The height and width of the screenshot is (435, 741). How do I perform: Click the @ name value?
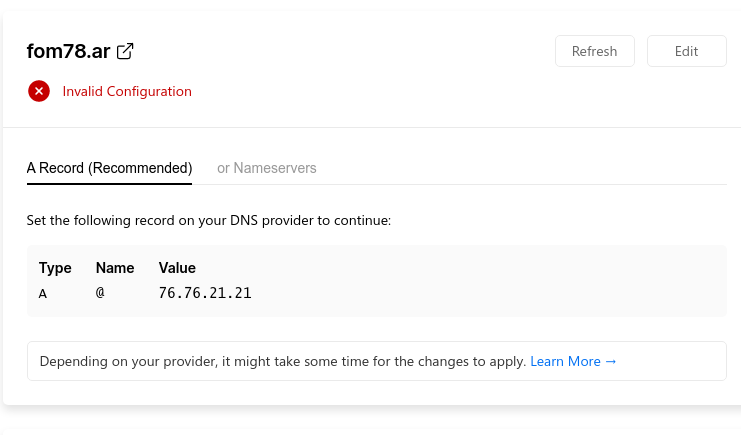[x=100, y=293]
